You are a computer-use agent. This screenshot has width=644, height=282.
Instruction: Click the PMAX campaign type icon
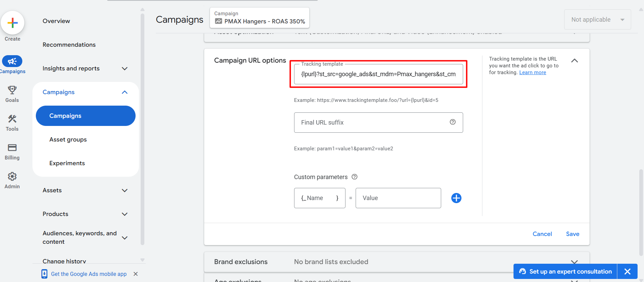click(218, 21)
